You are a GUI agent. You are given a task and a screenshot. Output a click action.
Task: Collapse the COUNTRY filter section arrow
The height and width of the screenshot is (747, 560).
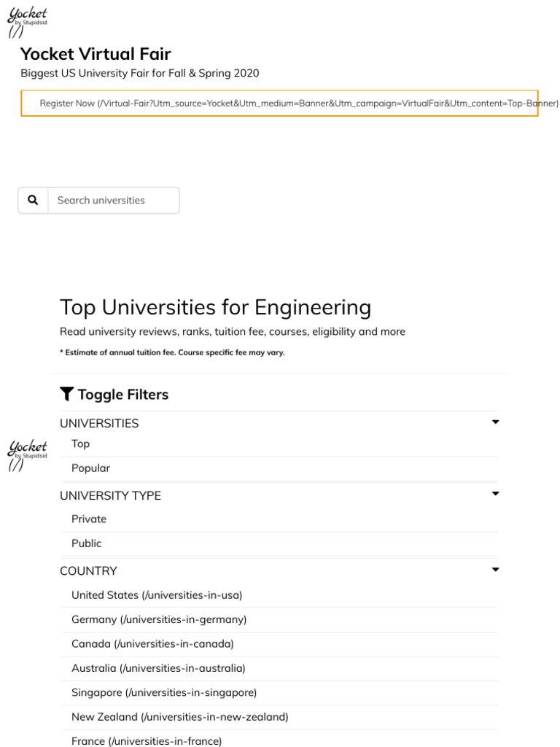coord(495,570)
